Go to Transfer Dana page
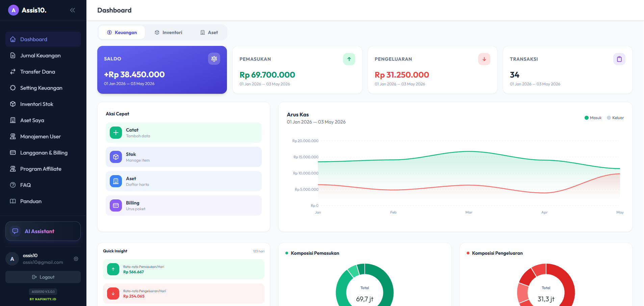 pos(43,72)
